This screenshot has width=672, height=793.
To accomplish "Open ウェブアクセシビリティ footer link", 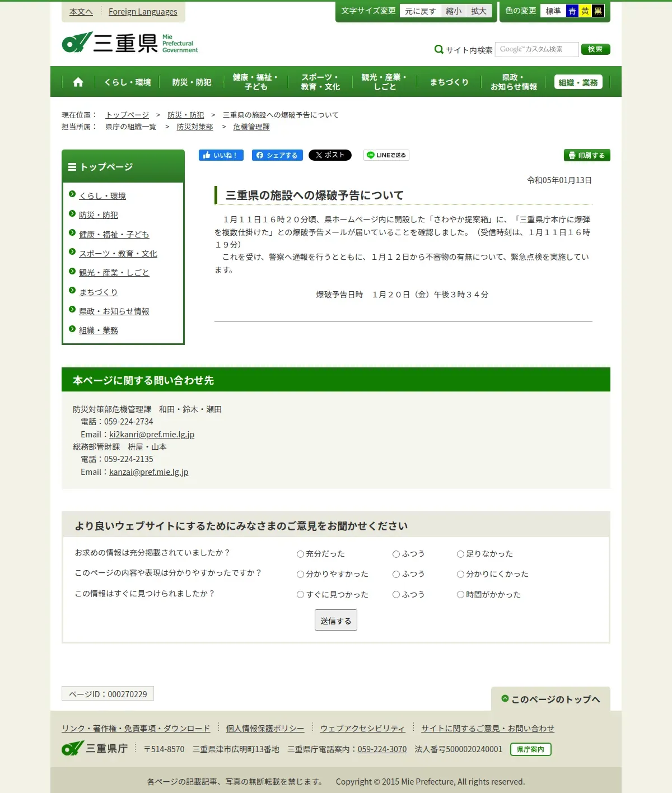I will (362, 728).
